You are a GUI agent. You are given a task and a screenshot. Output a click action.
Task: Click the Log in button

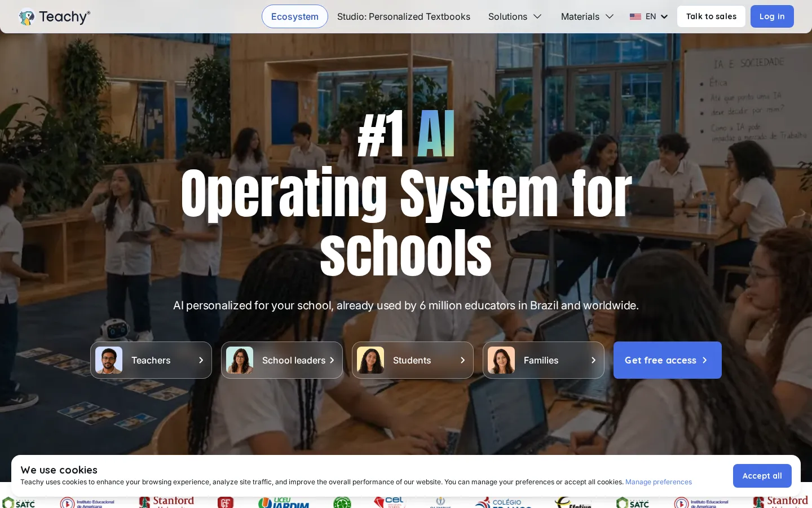772,16
